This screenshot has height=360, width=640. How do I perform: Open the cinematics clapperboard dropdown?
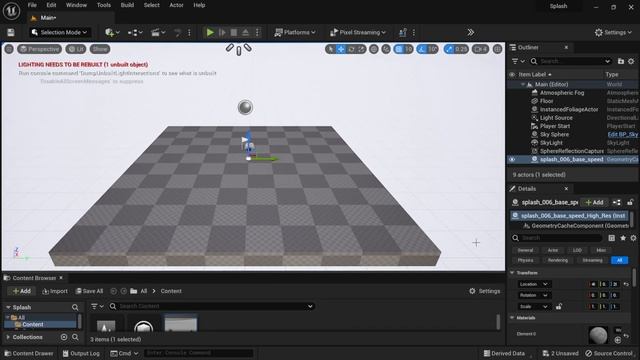pos(158,32)
